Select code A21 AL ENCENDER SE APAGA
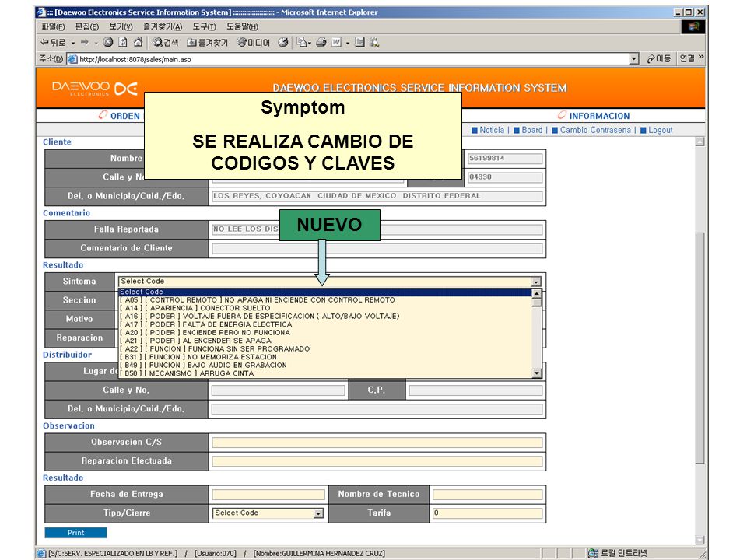Image resolution: width=747 pixels, height=560 pixels. point(325,341)
